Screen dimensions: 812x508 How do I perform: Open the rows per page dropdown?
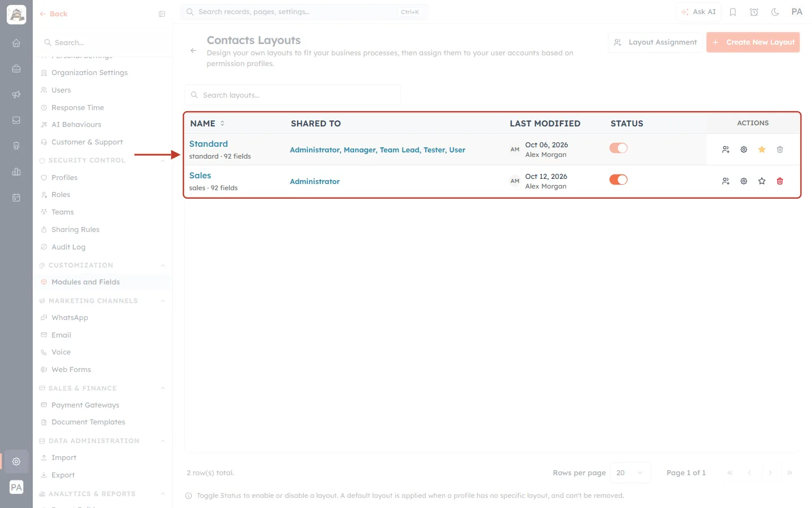click(x=630, y=473)
